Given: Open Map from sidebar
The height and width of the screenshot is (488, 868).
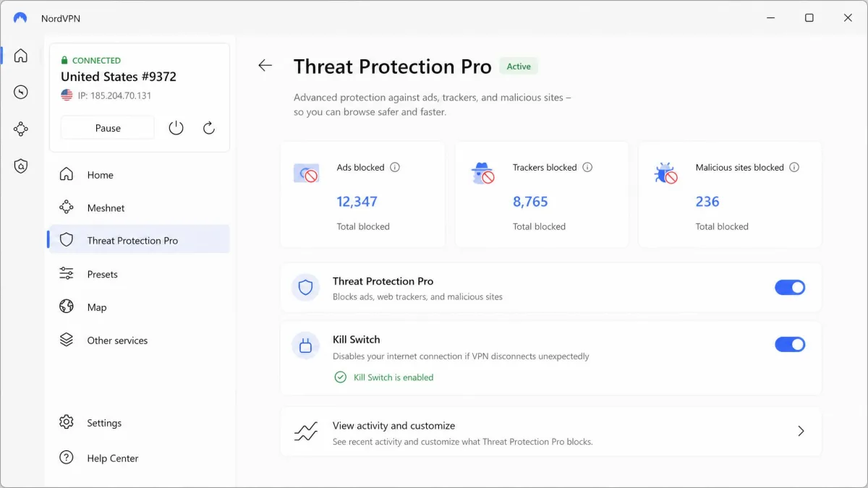Looking at the screenshot, I should tap(139, 307).
